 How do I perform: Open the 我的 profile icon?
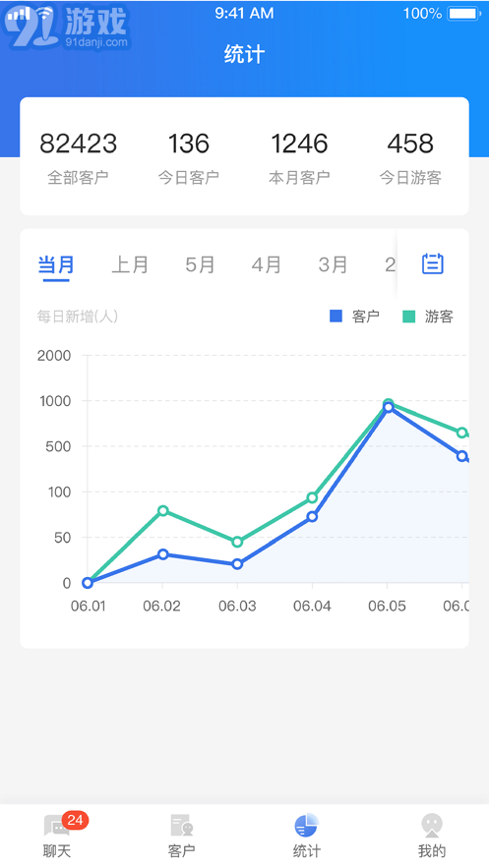[431, 826]
